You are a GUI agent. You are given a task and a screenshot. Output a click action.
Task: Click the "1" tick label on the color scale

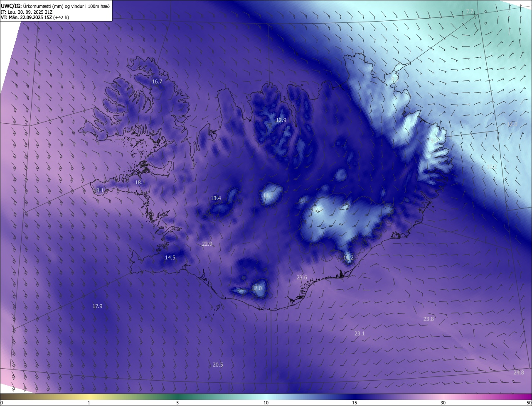pos(89,403)
